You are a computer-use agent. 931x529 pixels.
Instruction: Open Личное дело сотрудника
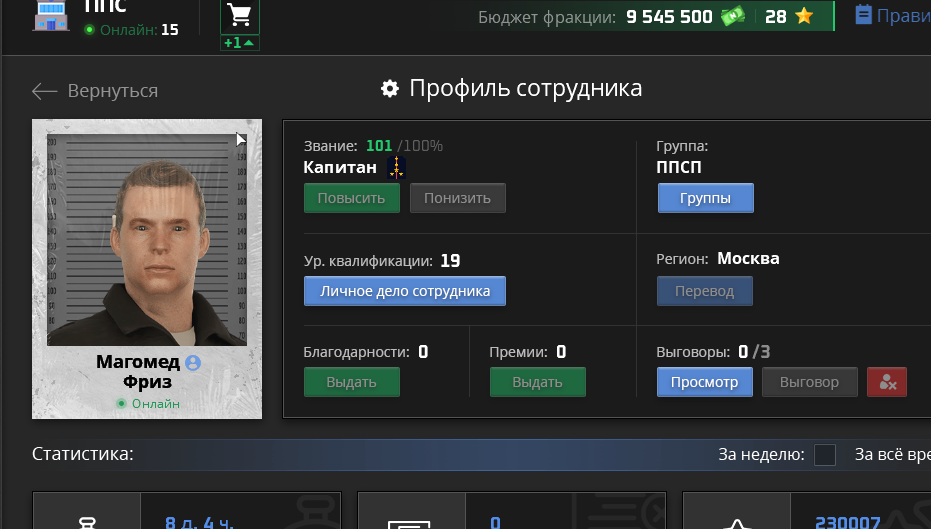(405, 291)
